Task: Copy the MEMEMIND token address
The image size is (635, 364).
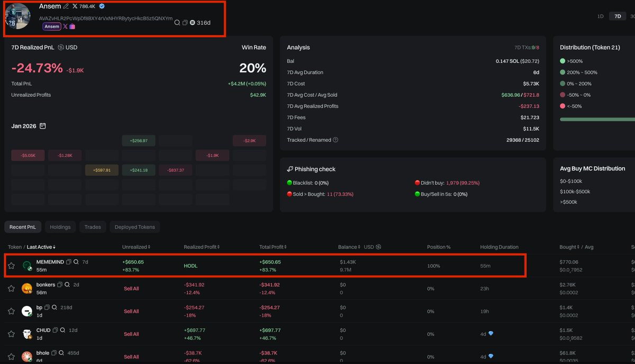Action: point(69,262)
